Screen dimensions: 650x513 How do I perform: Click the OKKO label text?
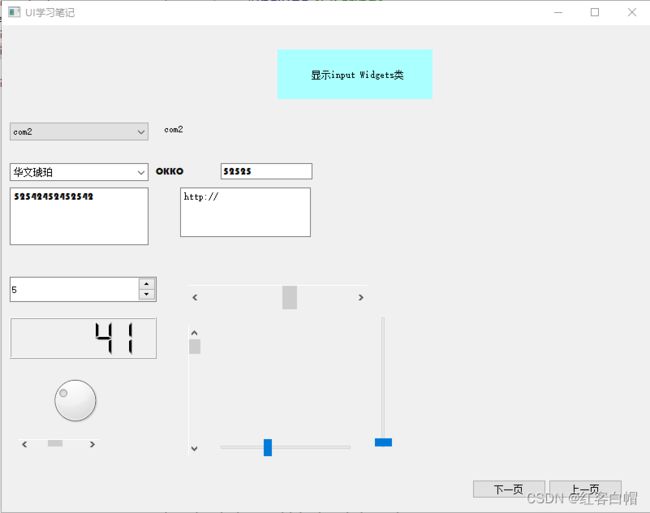170,171
